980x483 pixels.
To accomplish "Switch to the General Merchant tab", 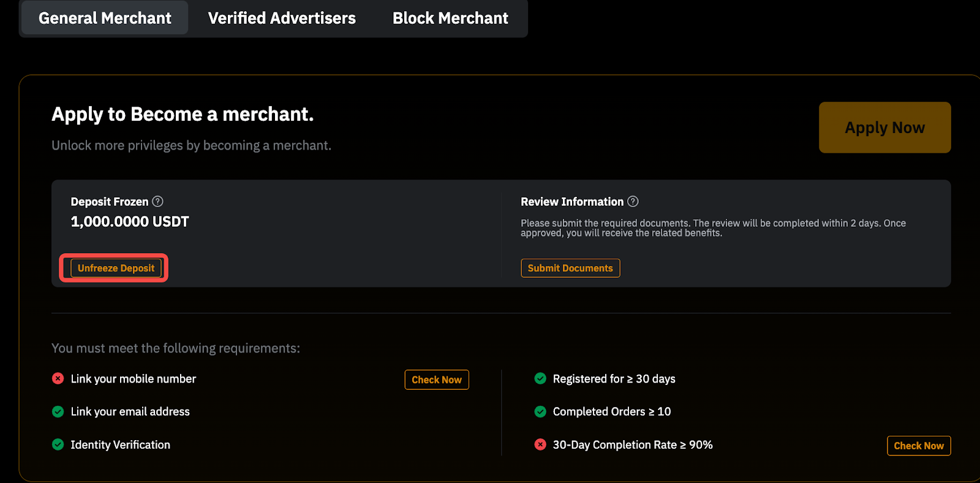I will pos(105,18).
